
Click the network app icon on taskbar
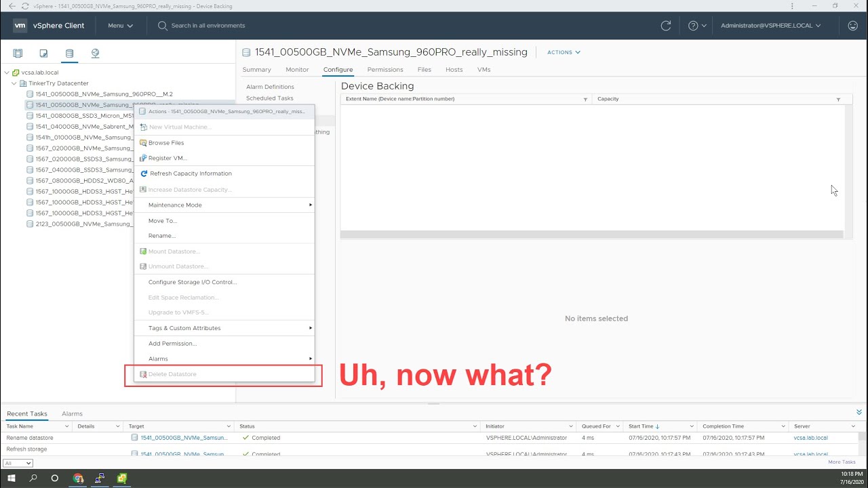pos(100,478)
